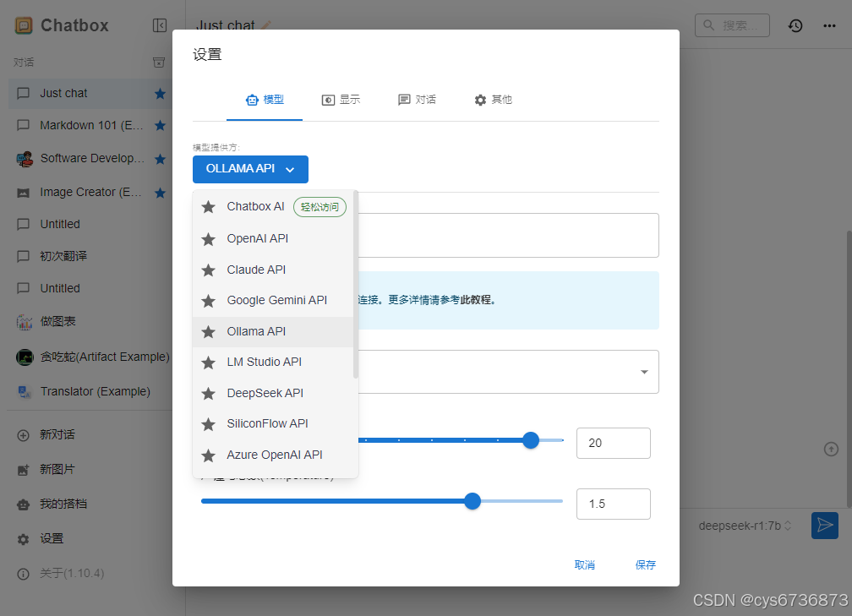
Task: Open the 此教程 tutorial link
Action: click(477, 300)
